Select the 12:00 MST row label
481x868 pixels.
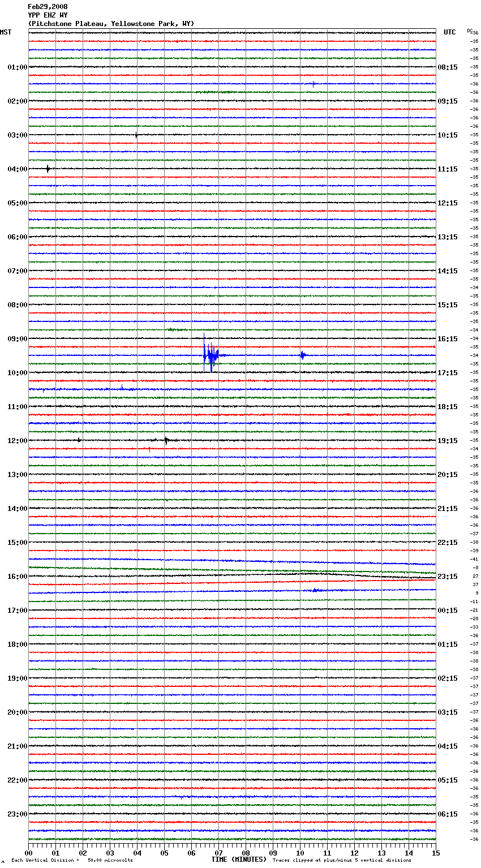[x=18, y=441]
